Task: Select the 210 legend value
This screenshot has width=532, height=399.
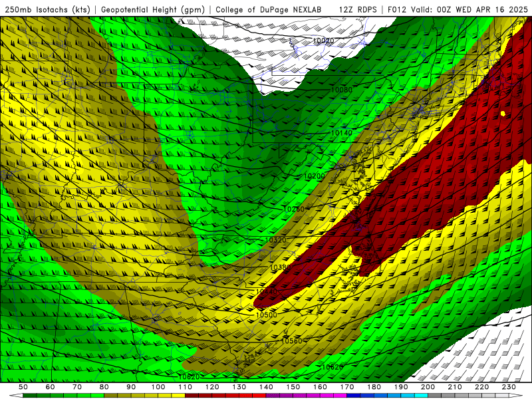Action: [x=455, y=387]
